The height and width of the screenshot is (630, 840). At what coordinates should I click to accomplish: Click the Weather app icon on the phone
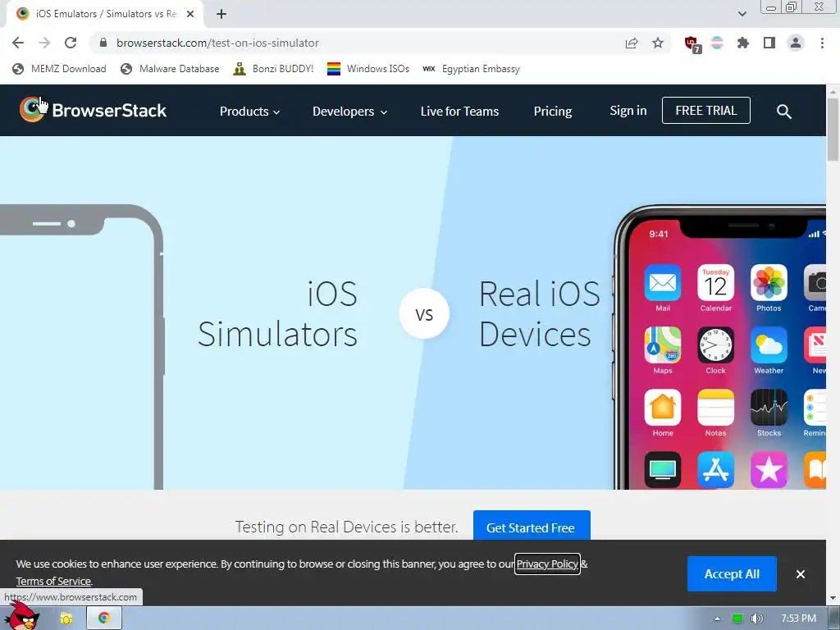(769, 345)
